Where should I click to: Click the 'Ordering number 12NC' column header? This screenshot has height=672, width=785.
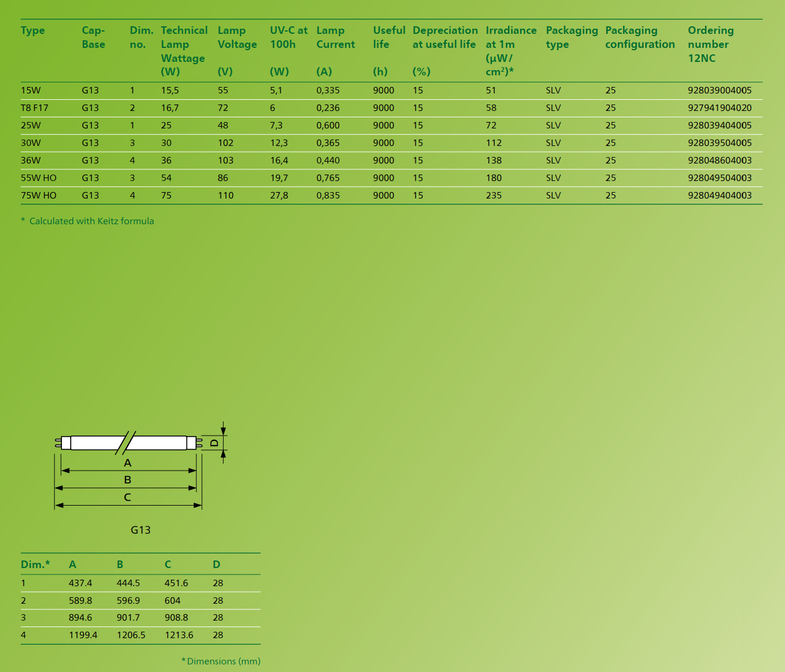pyautogui.click(x=710, y=44)
